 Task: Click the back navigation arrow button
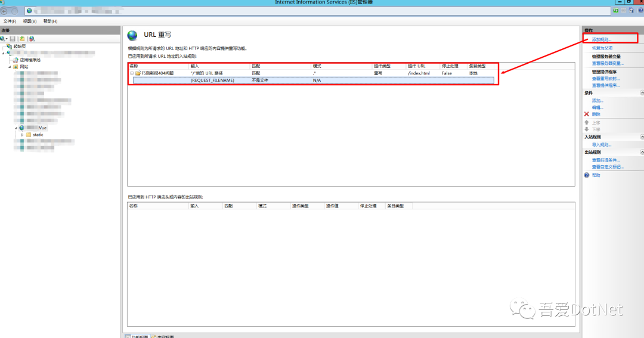[x=5, y=11]
